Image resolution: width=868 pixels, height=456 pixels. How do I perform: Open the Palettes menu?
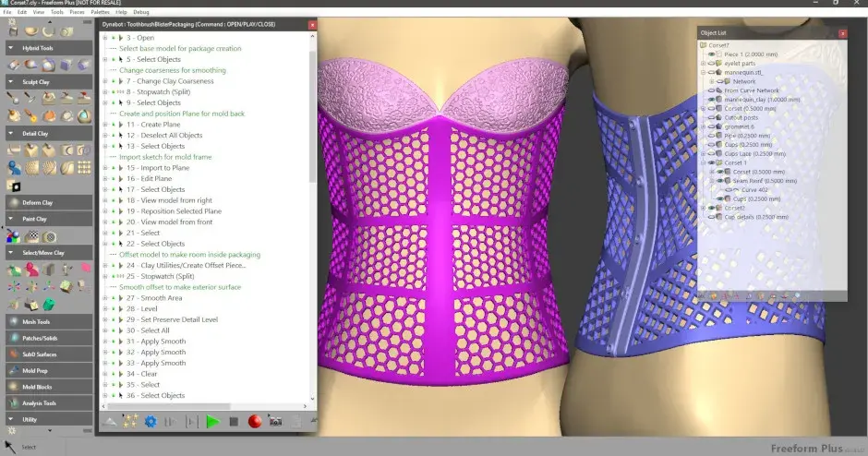tap(101, 12)
